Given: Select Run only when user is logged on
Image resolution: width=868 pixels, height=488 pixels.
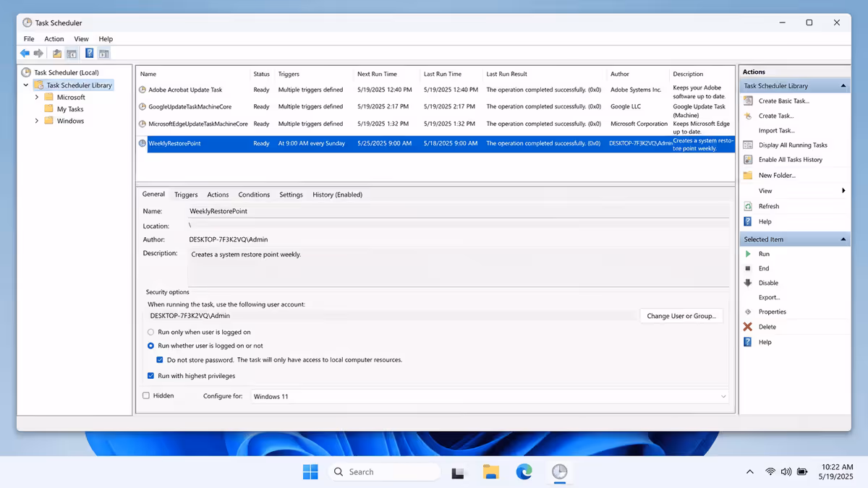Looking at the screenshot, I should click(x=150, y=332).
